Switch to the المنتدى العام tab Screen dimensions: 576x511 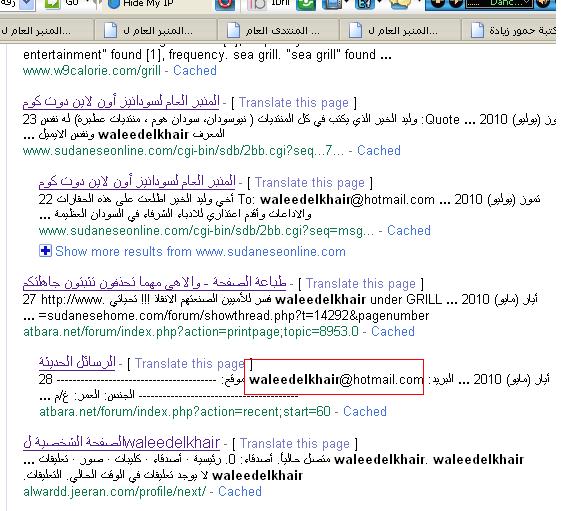pos(277,31)
